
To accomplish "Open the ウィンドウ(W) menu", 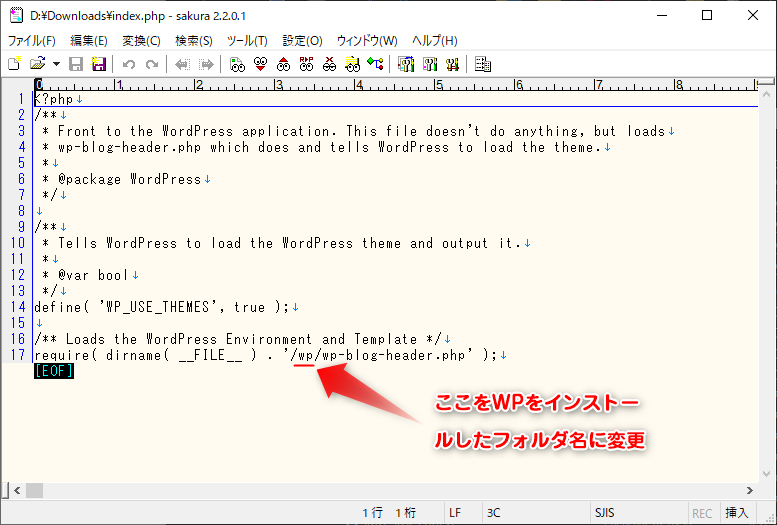I will click(366, 41).
